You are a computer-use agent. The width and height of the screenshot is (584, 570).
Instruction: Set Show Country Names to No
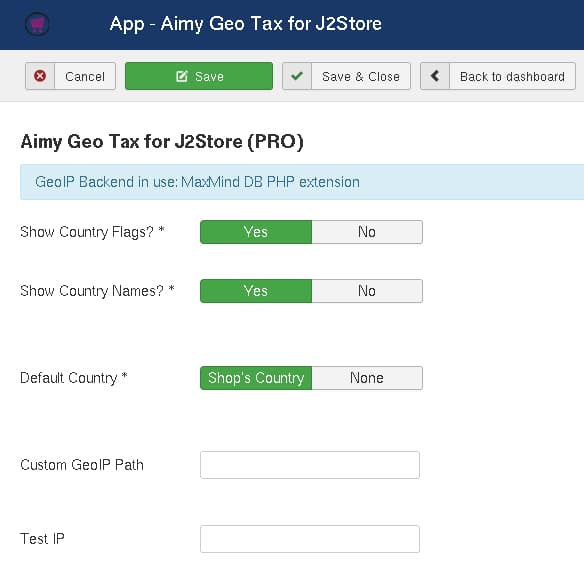(x=367, y=291)
